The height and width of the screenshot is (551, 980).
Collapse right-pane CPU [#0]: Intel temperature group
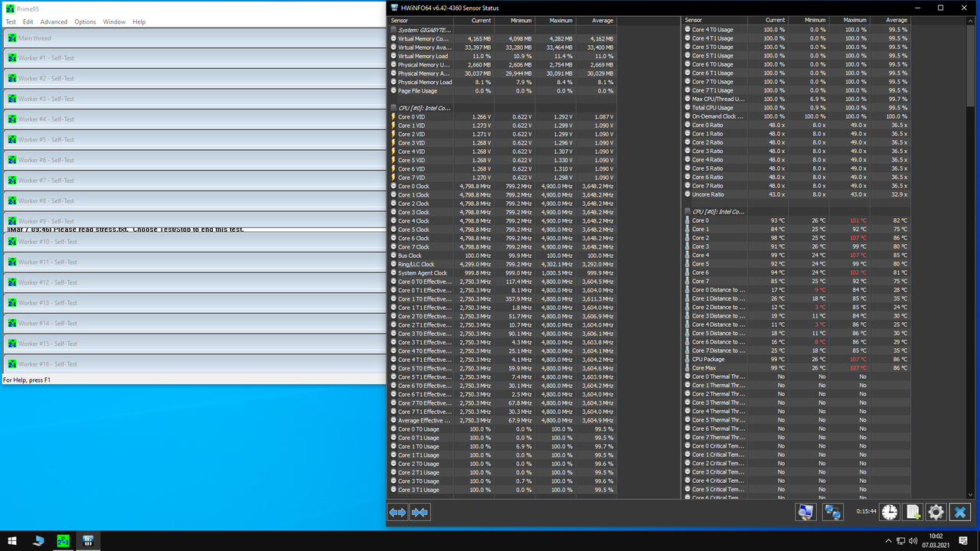688,212
